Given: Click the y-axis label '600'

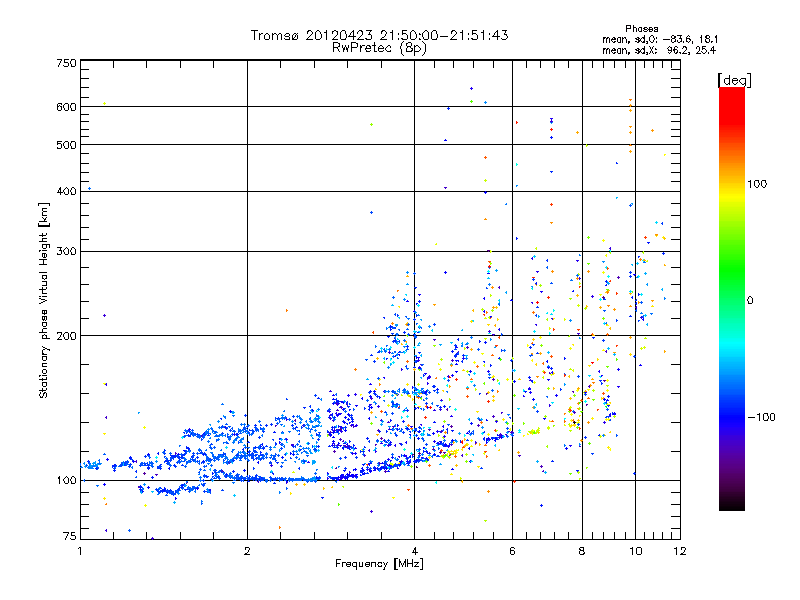Looking at the screenshot, I should pyautogui.click(x=66, y=107).
